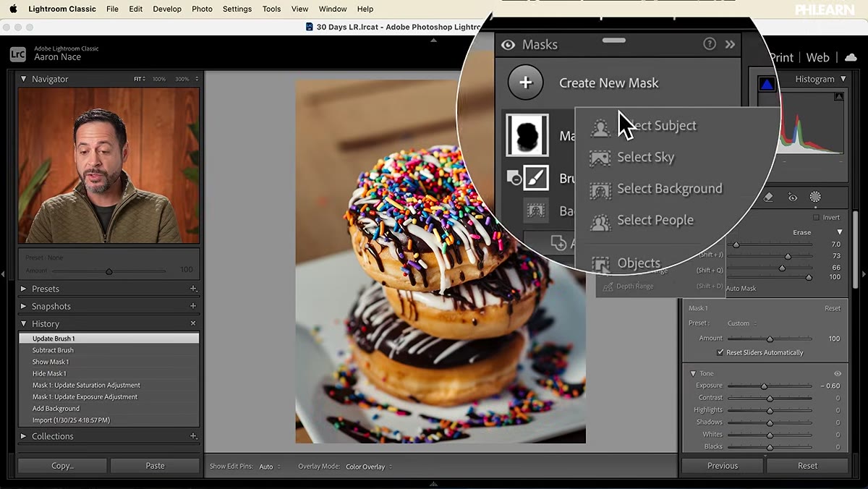The image size is (868, 489).
Task: Select 'Show Mask 1' history step
Action: point(109,362)
